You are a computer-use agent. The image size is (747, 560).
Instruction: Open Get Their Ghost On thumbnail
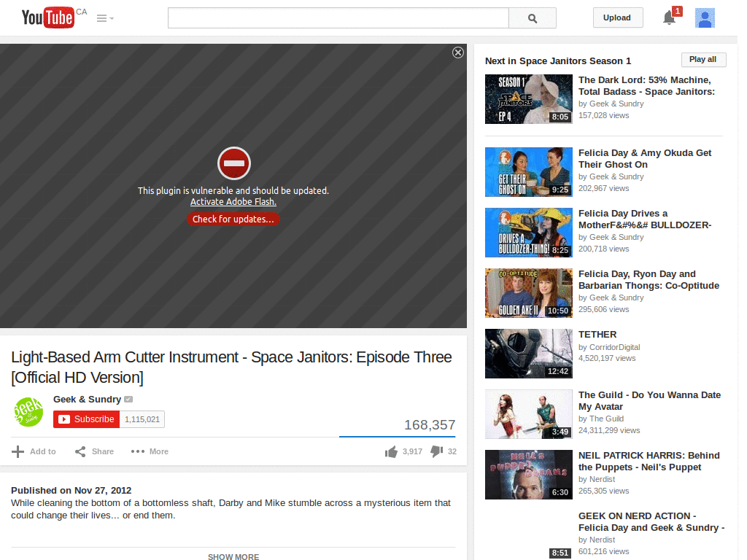(529, 172)
